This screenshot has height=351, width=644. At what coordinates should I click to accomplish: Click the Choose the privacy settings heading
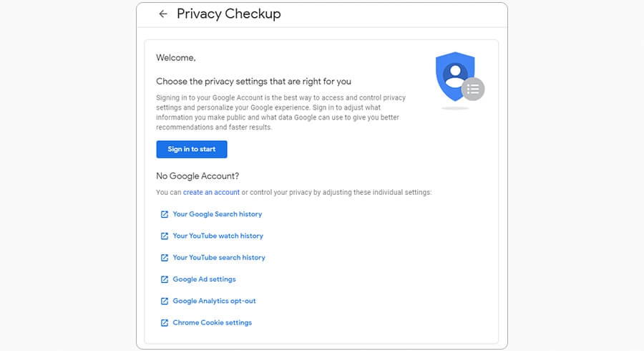click(253, 82)
